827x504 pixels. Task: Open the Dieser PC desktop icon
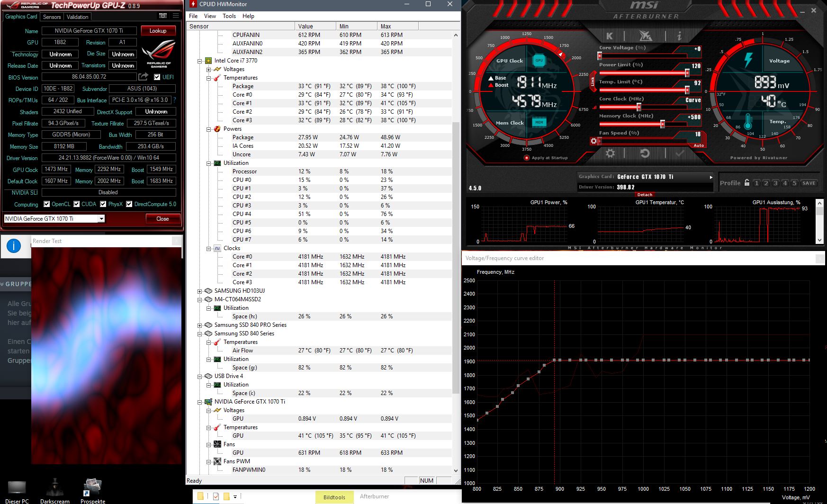pos(17,492)
